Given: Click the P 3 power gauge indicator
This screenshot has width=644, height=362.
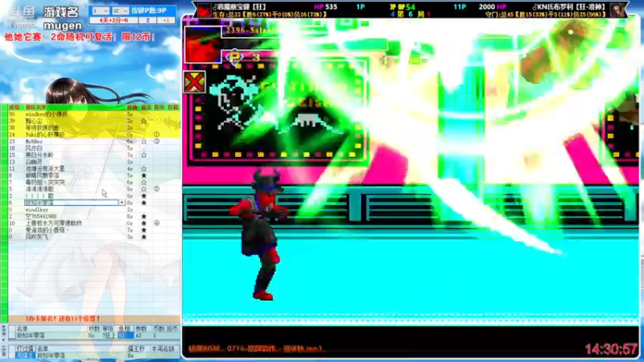Looking at the screenshot, I should pos(246,57).
